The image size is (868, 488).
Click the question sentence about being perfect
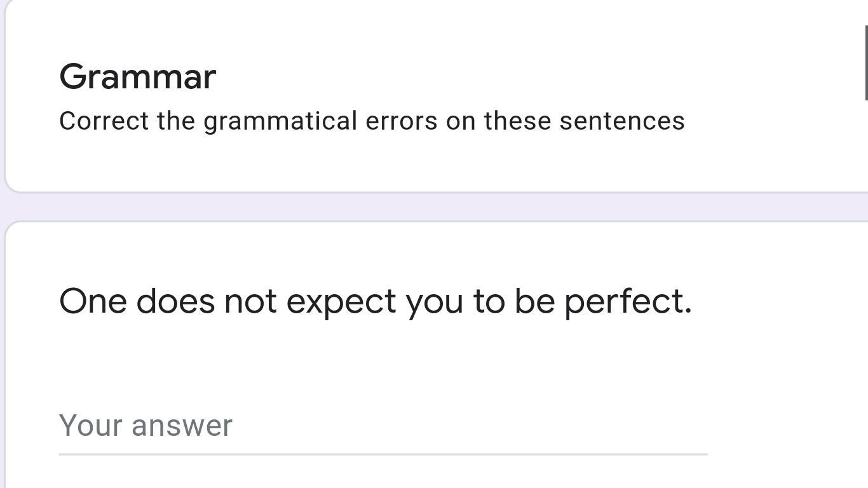click(x=375, y=301)
